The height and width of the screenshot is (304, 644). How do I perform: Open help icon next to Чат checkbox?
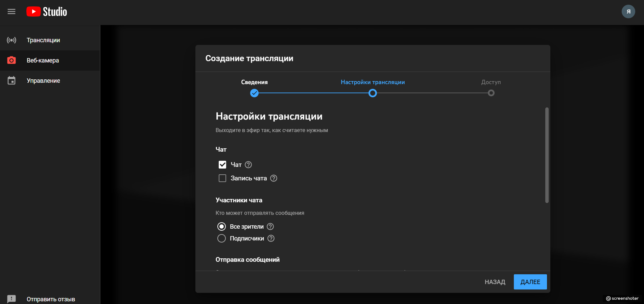[x=248, y=165]
